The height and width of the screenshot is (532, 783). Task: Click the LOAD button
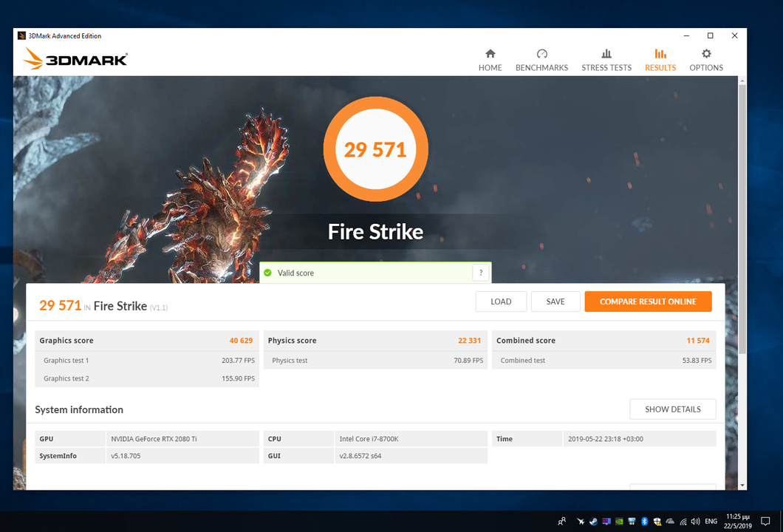coord(501,301)
